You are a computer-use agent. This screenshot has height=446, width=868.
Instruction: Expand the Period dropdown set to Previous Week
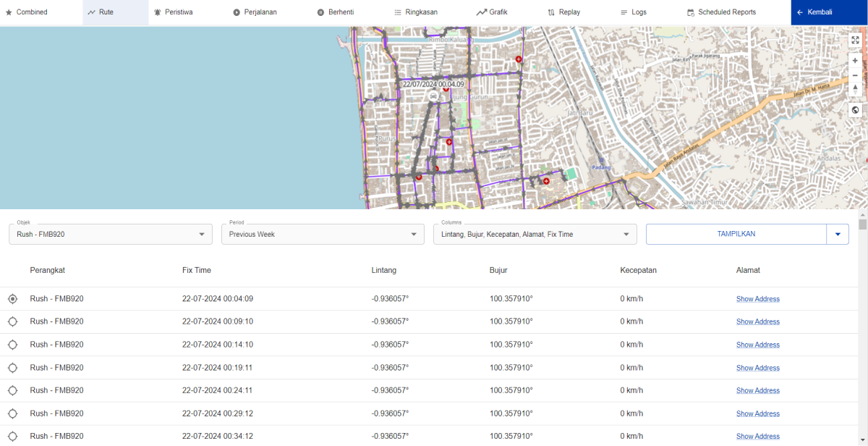tap(322, 234)
